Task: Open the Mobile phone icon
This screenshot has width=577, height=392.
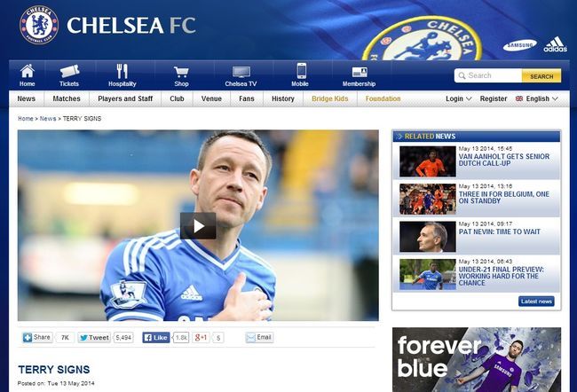Action: pos(302,71)
